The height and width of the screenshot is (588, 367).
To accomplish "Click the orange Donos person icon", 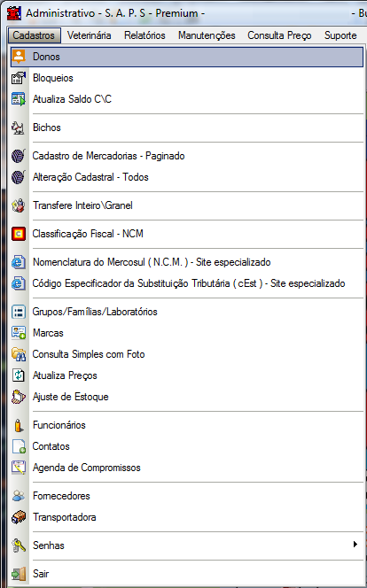I will pyautogui.click(x=19, y=57).
